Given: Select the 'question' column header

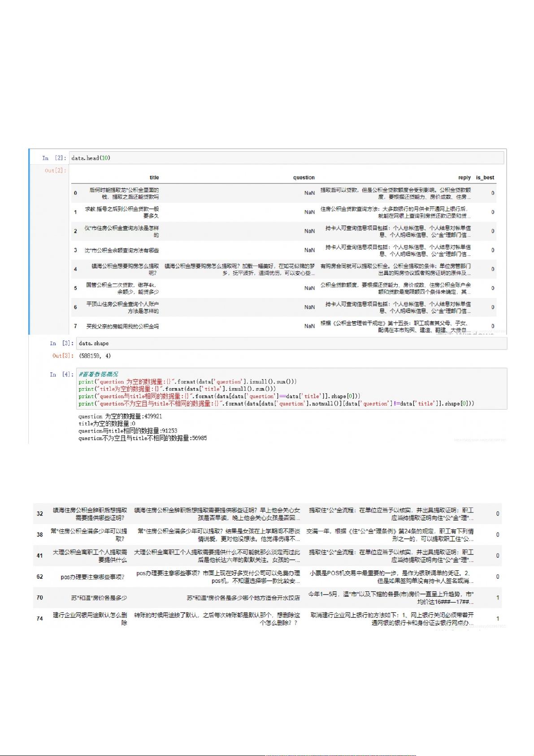Looking at the screenshot, I should coord(304,178).
